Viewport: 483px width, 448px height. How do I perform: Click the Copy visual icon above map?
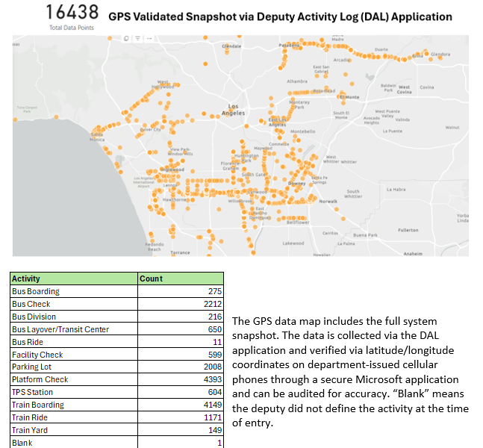pyautogui.click(x=126, y=37)
